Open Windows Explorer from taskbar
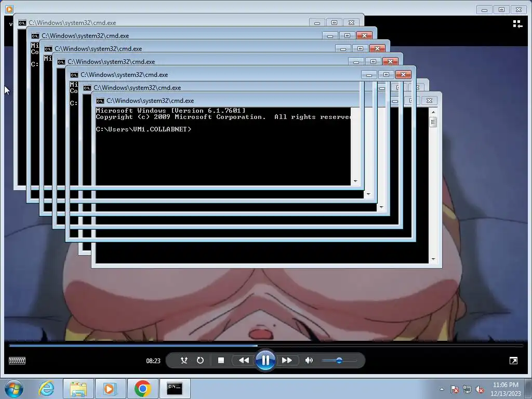The image size is (532, 399). (78, 389)
